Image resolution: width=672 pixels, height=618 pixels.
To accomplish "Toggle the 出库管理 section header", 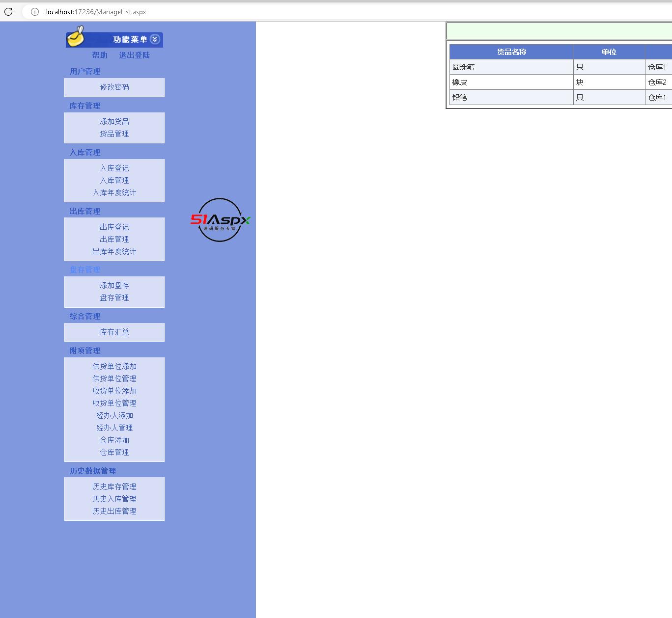I will pos(85,211).
